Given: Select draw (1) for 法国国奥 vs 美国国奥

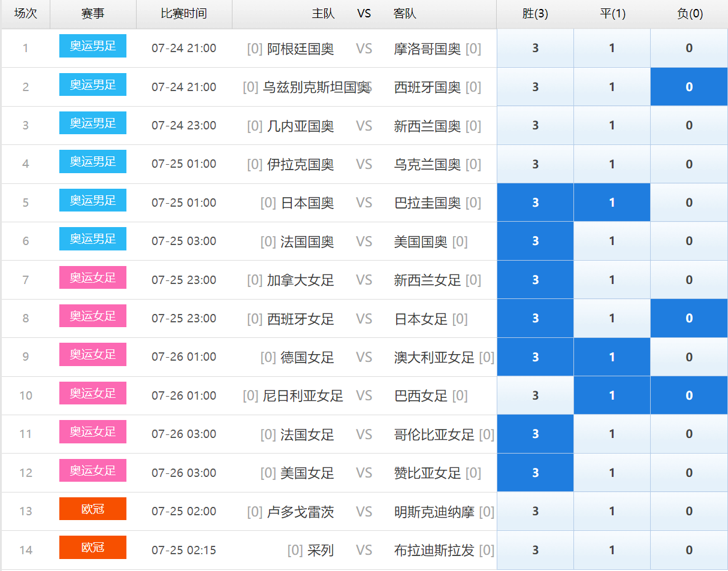Looking at the screenshot, I should click(x=612, y=241).
